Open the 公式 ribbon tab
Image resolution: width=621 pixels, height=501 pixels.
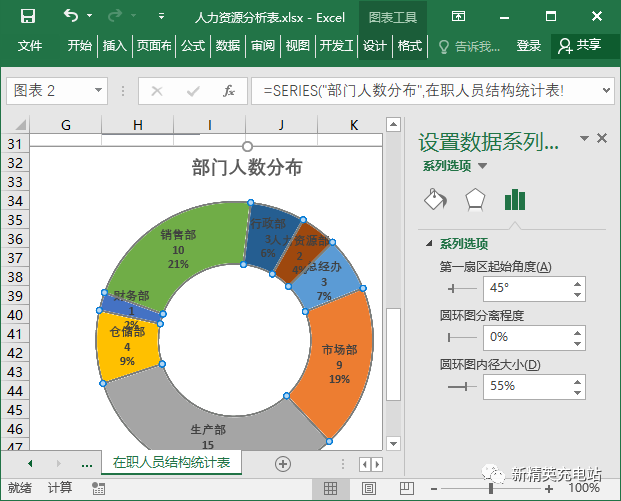tap(193, 46)
